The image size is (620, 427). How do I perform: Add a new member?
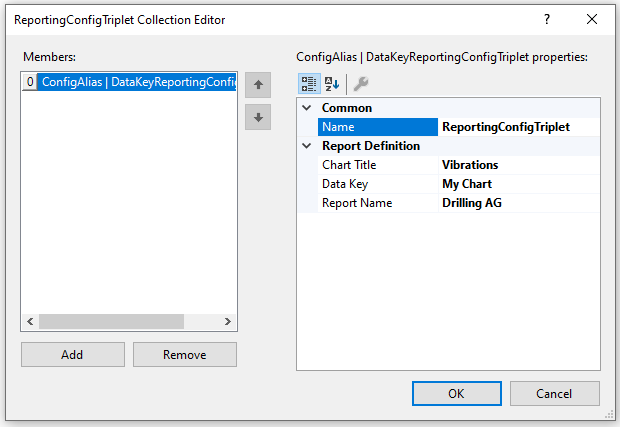click(x=73, y=355)
